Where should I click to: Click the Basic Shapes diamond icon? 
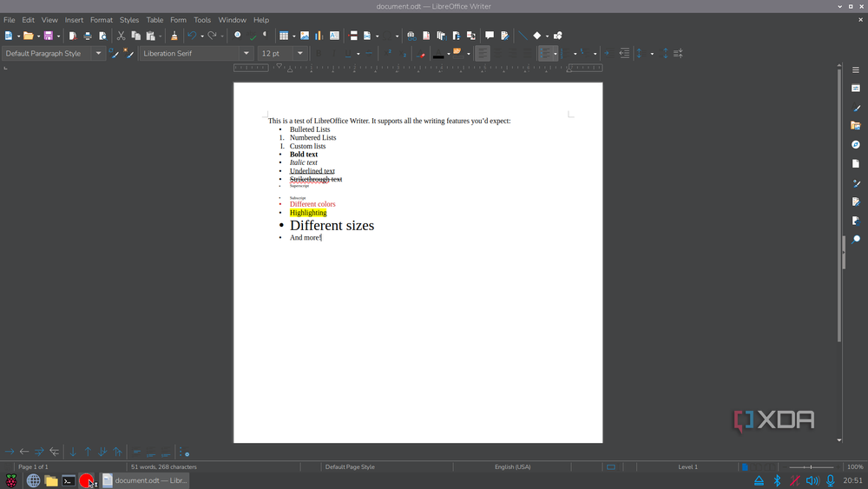pos(537,36)
